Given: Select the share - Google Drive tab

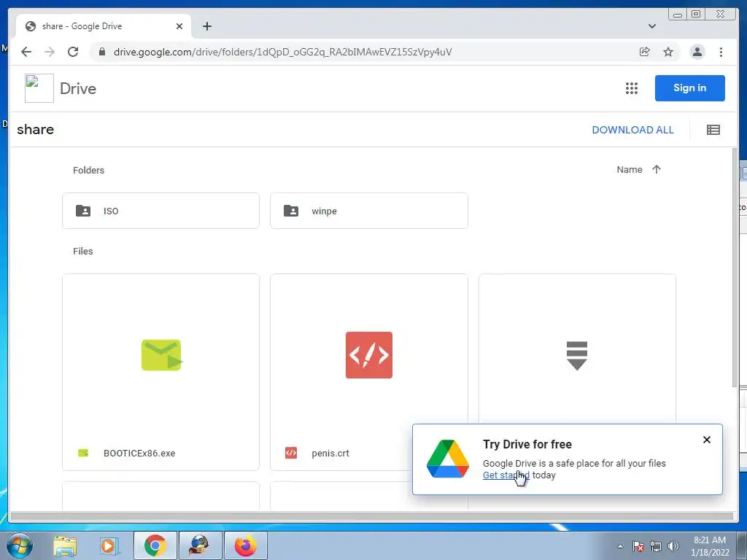Looking at the screenshot, I should coord(104,26).
